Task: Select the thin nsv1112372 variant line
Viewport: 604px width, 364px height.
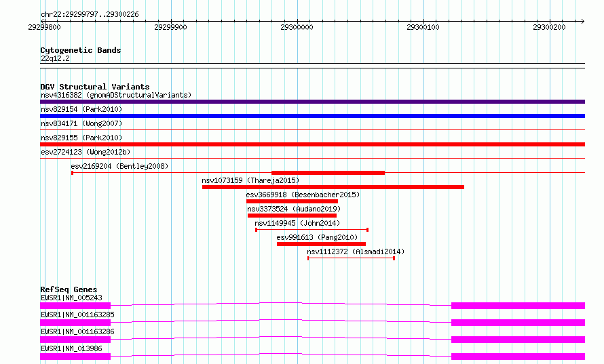Action: coord(352,258)
